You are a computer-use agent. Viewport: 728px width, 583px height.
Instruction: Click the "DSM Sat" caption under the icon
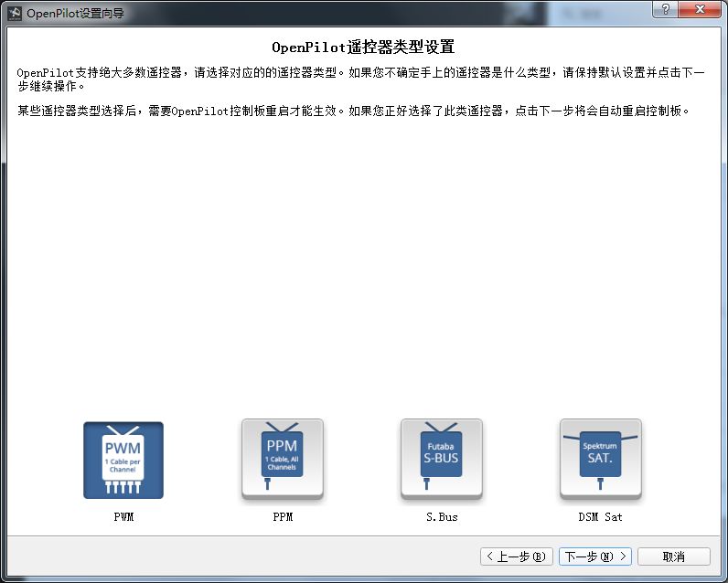click(600, 516)
